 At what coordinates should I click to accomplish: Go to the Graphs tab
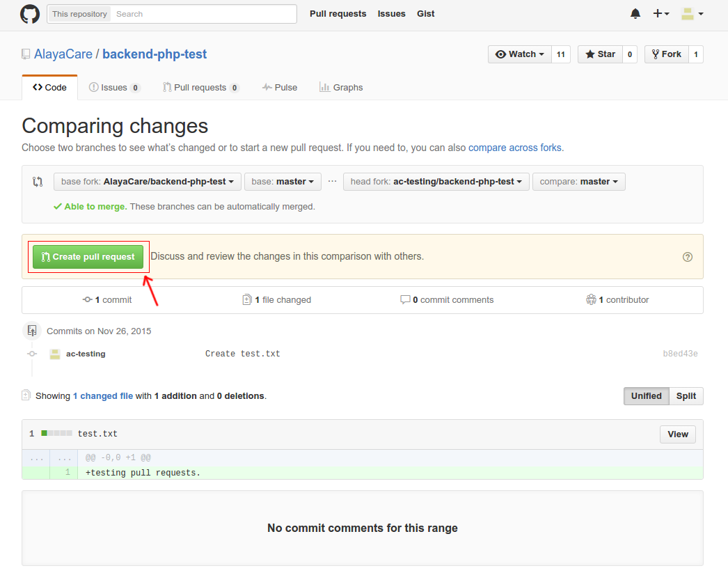click(x=341, y=88)
